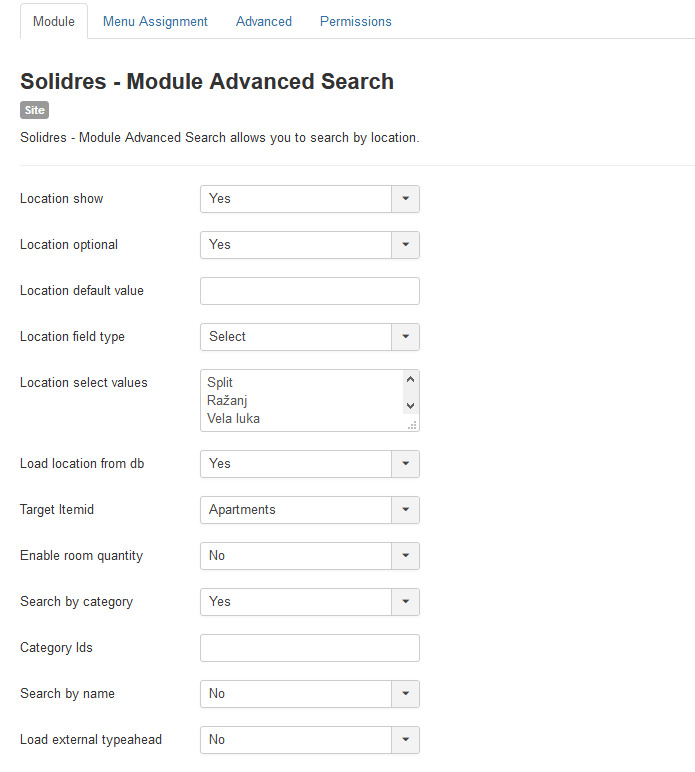The image size is (695, 772).
Task: Click the Site badge label
Action: point(34,111)
